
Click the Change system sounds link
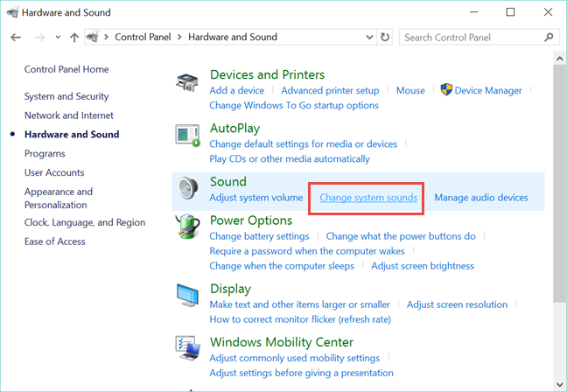pos(368,198)
